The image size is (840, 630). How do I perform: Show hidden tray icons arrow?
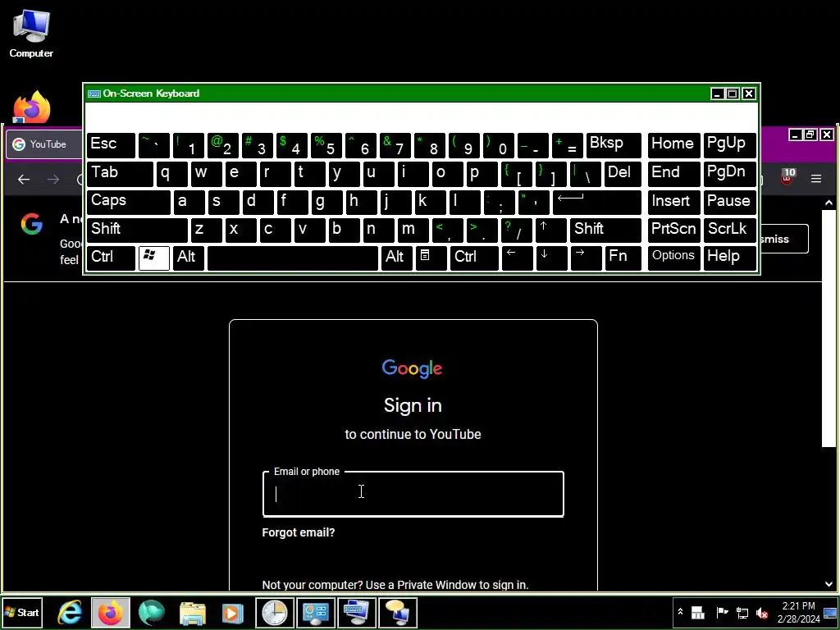[x=680, y=611]
